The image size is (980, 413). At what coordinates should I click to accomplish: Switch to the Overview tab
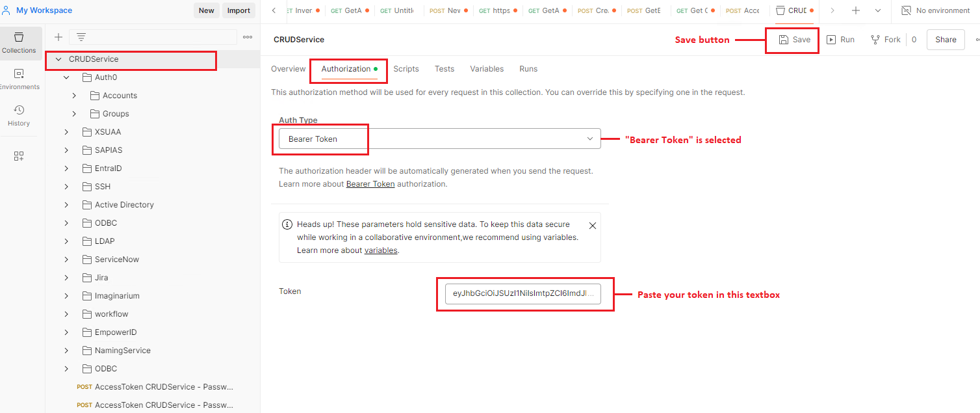(288, 69)
